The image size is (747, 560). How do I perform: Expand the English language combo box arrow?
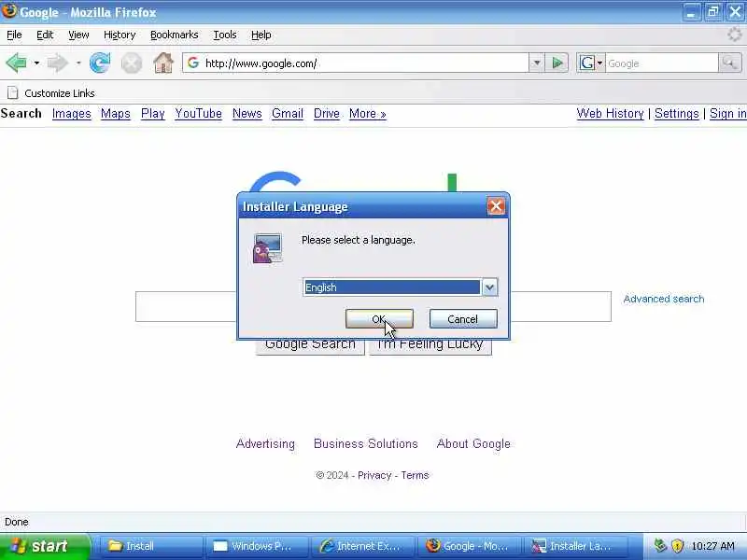pyautogui.click(x=489, y=287)
